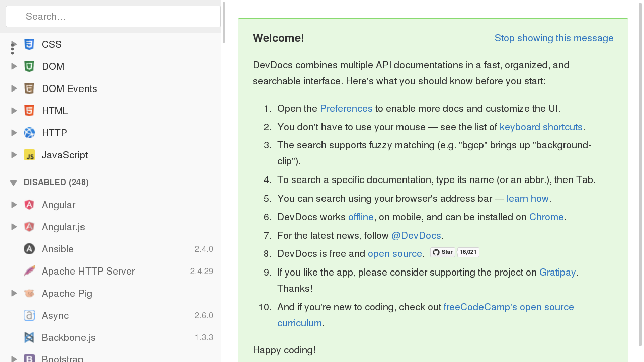Click the JavaScript JS icon
Image resolution: width=644 pixels, height=362 pixels.
(29, 155)
